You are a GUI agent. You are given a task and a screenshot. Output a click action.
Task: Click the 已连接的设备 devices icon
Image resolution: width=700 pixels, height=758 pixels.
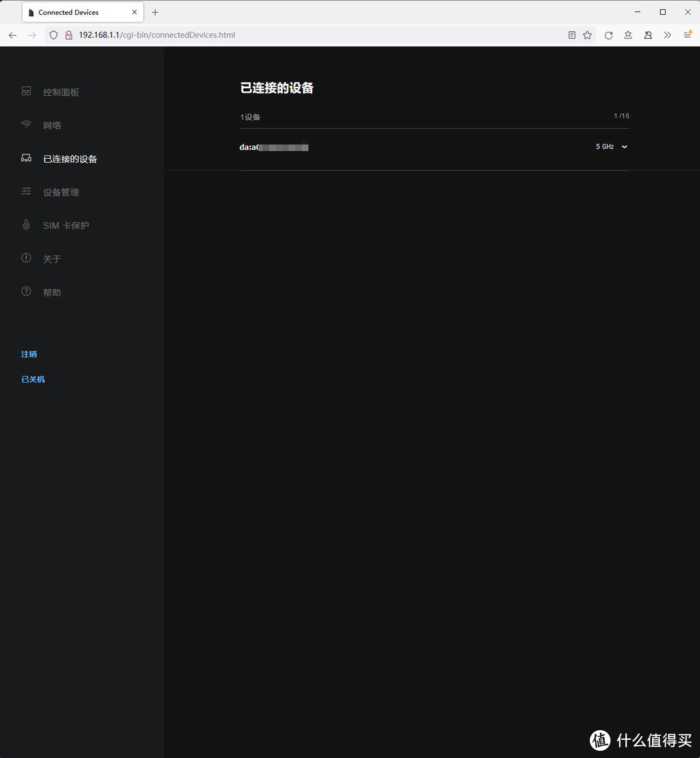point(26,158)
